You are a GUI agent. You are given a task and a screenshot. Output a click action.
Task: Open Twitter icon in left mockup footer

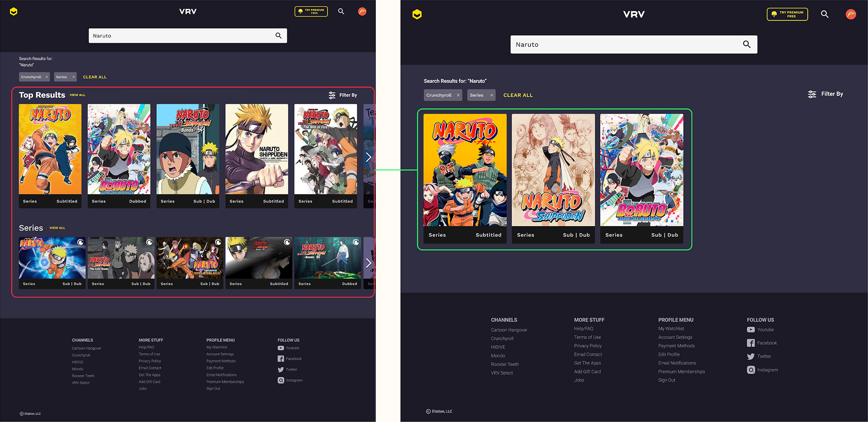coord(281,370)
